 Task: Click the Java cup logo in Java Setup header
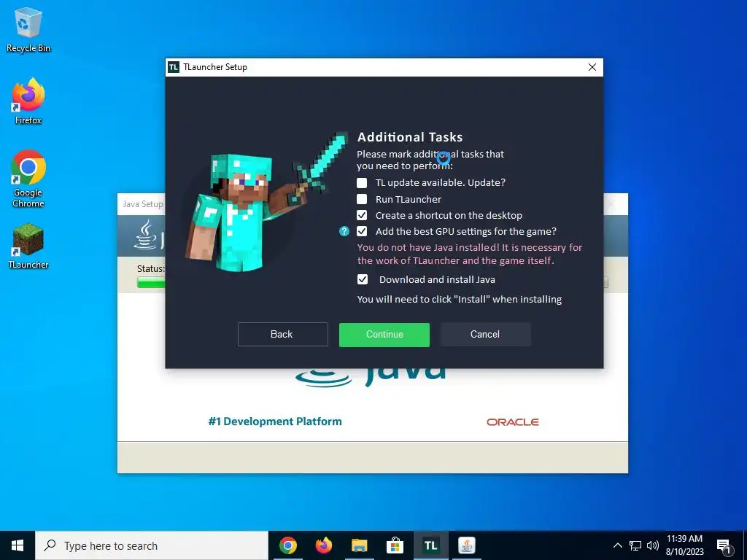point(146,234)
